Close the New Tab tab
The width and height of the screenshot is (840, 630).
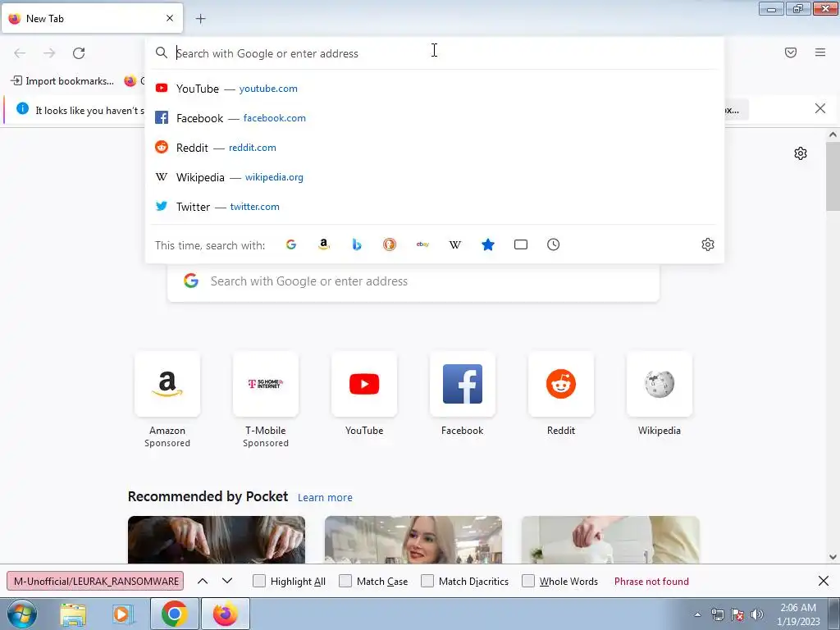[x=170, y=18]
